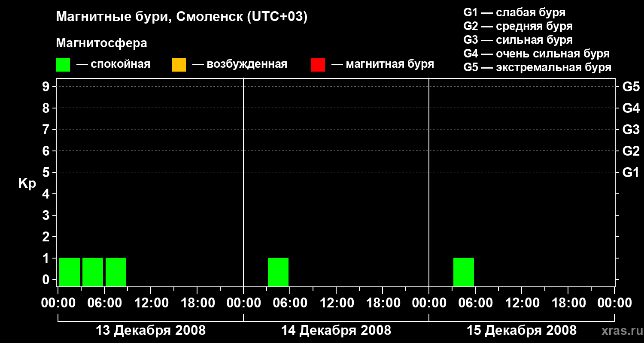Click the "G3 — сильная буря" legend entry

click(x=518, y=40)
